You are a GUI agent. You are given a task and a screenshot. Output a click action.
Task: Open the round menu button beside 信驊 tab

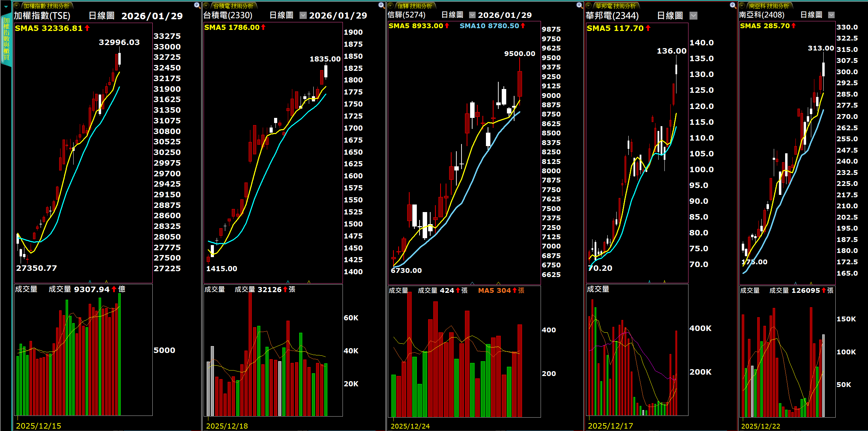391,6
